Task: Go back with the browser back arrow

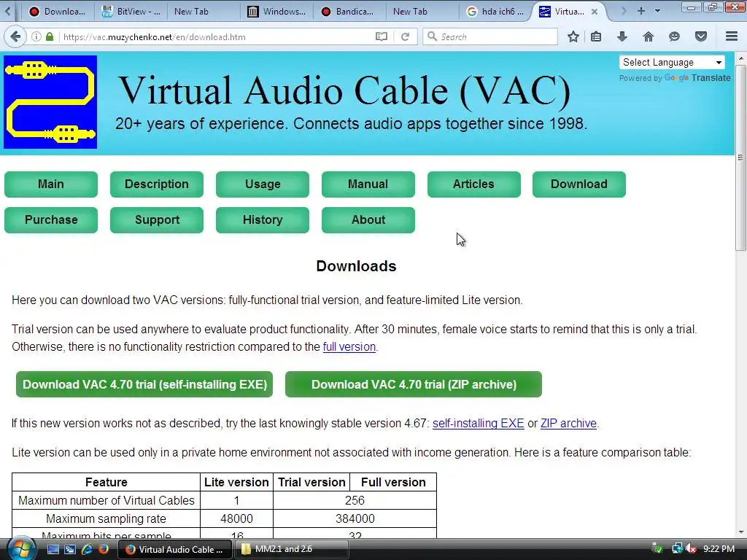Action: click(15, 36)
